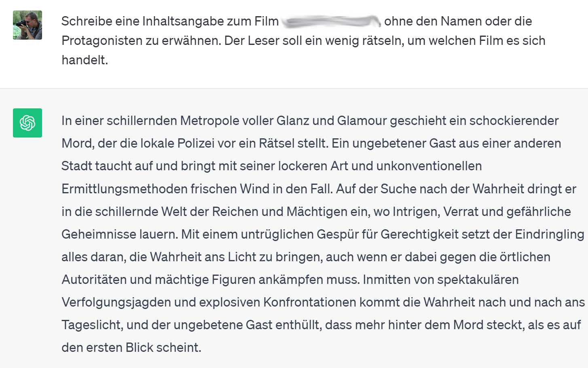Viewport: 588px width, 368px height.
Task: Click the user profile photo avatar
Action: click(x=27, y=25)
